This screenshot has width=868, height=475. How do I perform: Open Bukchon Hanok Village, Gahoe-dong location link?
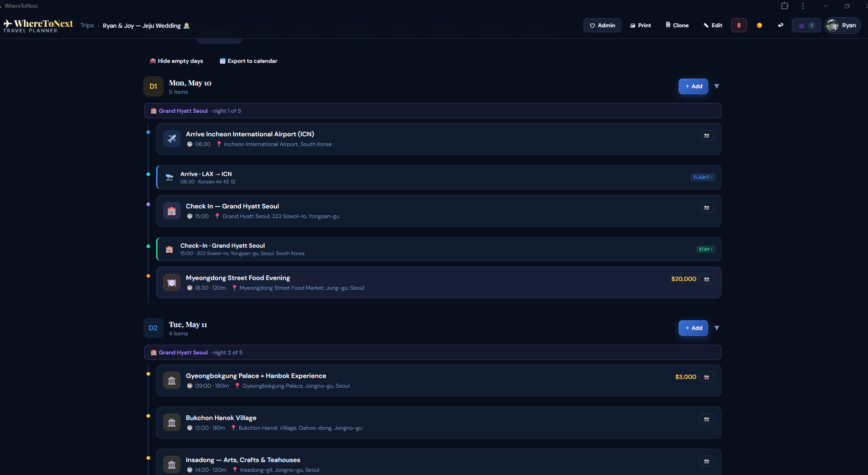(300, 428)
